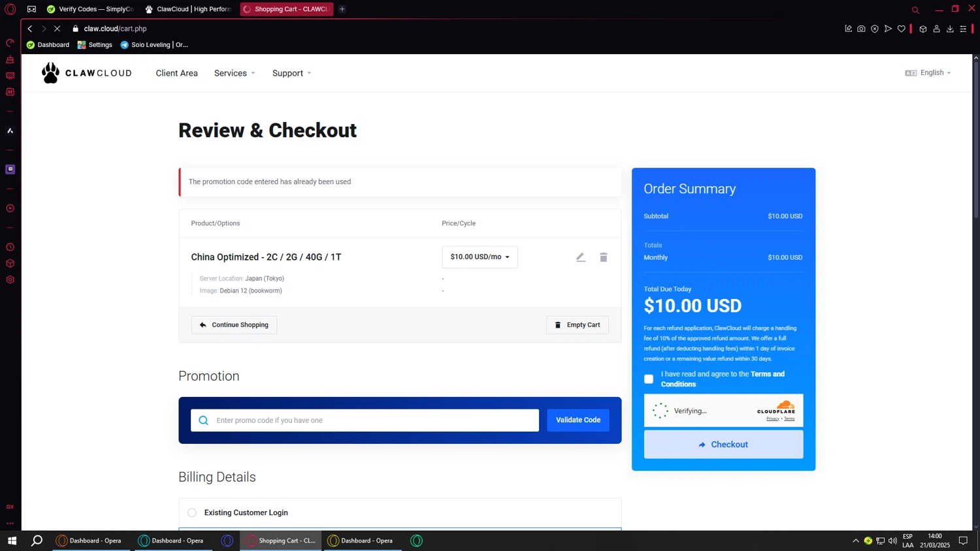Open the Dashboard bookmark

pyautogui.click(x=48, y=45)
